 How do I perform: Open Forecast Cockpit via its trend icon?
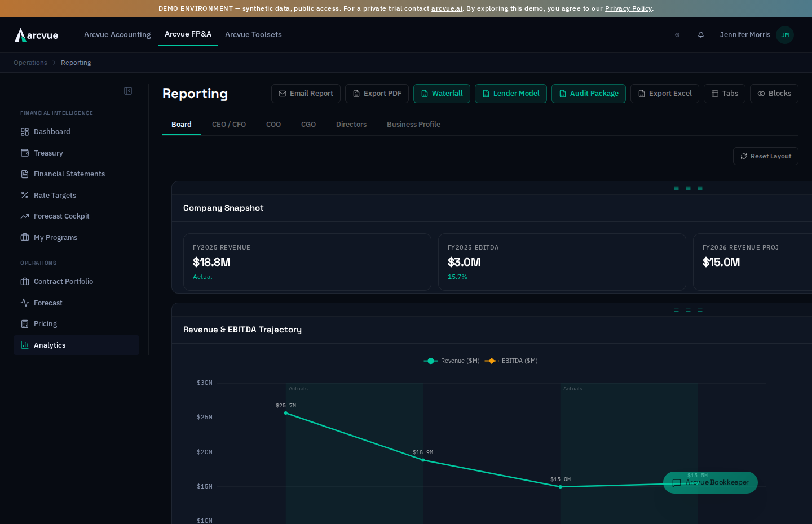[25, 216]
